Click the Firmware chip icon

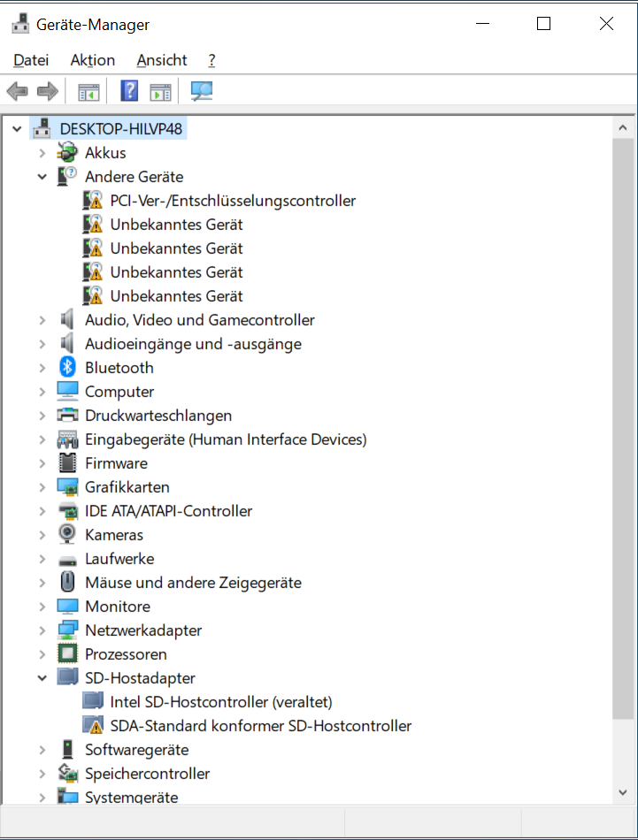click(67, 463)
